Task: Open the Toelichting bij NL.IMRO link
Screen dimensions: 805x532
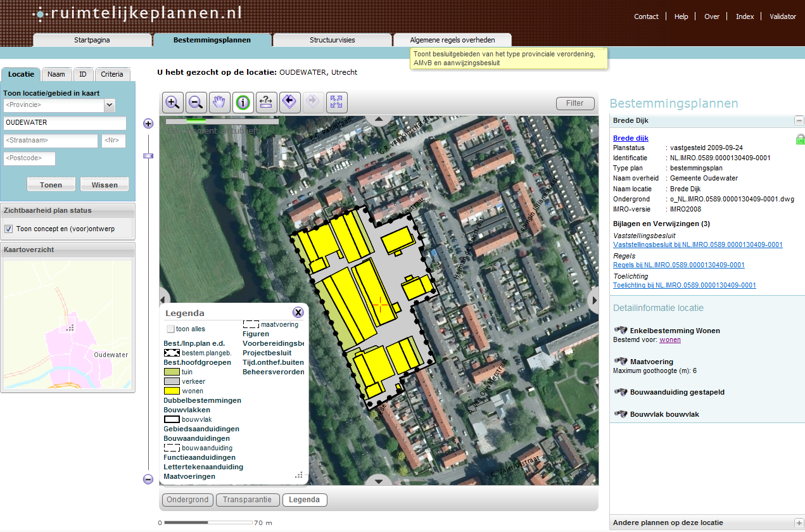Action: click(684, 285)
